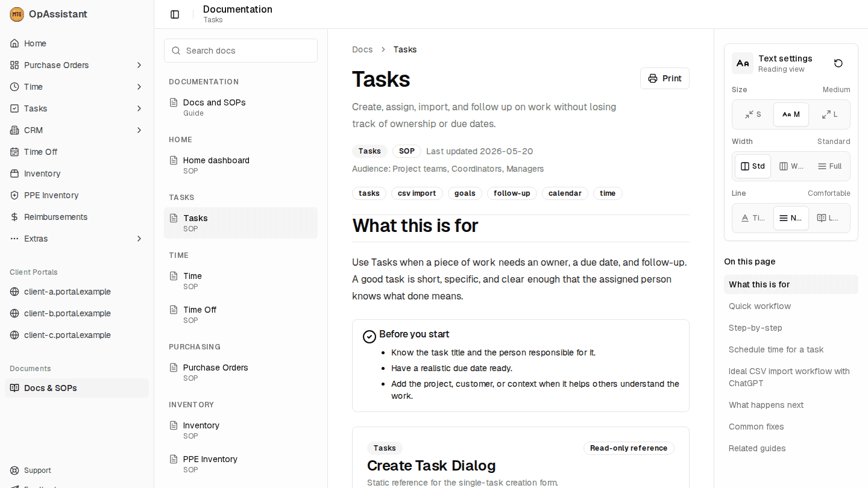Image resolution: width=868 pixels, height=488 pixels.
Task: Click the Tasks checkbox icon in sidebar
Action: tap(14, 108)
